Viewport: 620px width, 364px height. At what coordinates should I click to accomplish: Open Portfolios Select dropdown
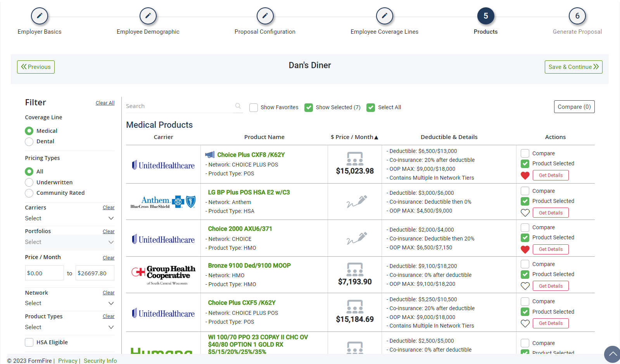70,242
